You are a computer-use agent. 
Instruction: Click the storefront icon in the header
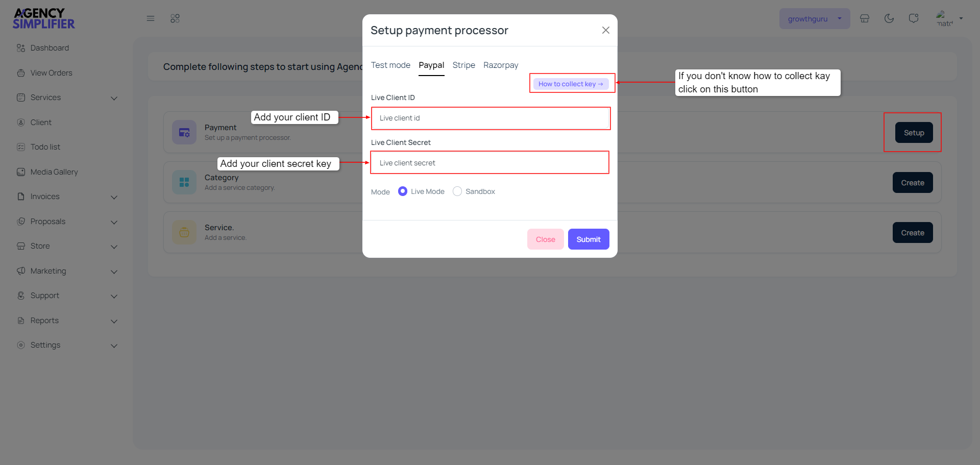865,18
